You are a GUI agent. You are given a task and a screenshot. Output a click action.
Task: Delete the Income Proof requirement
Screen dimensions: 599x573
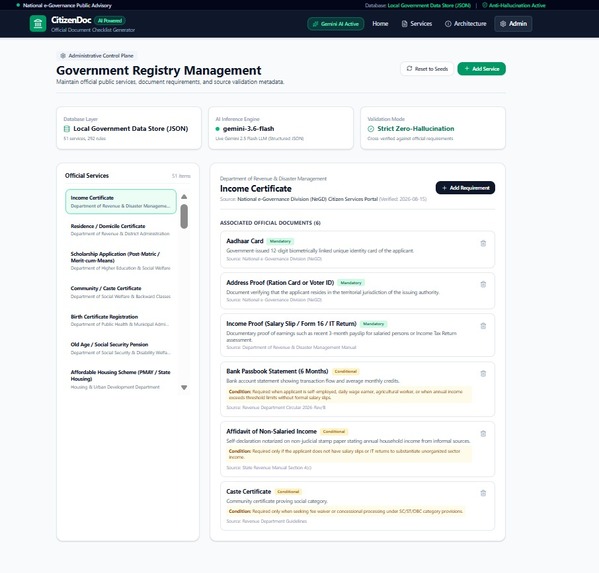483,326
